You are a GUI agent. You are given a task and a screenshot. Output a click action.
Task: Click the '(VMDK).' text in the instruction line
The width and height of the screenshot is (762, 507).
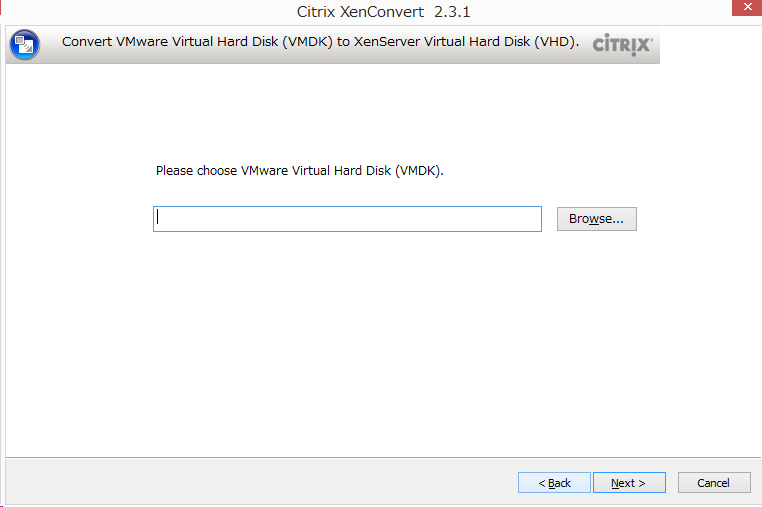419,171
